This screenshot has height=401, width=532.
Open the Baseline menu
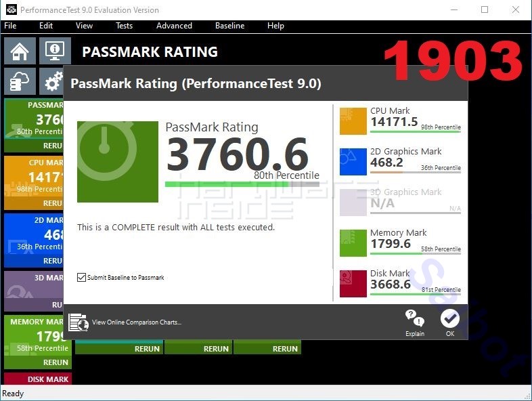point(229,26)
